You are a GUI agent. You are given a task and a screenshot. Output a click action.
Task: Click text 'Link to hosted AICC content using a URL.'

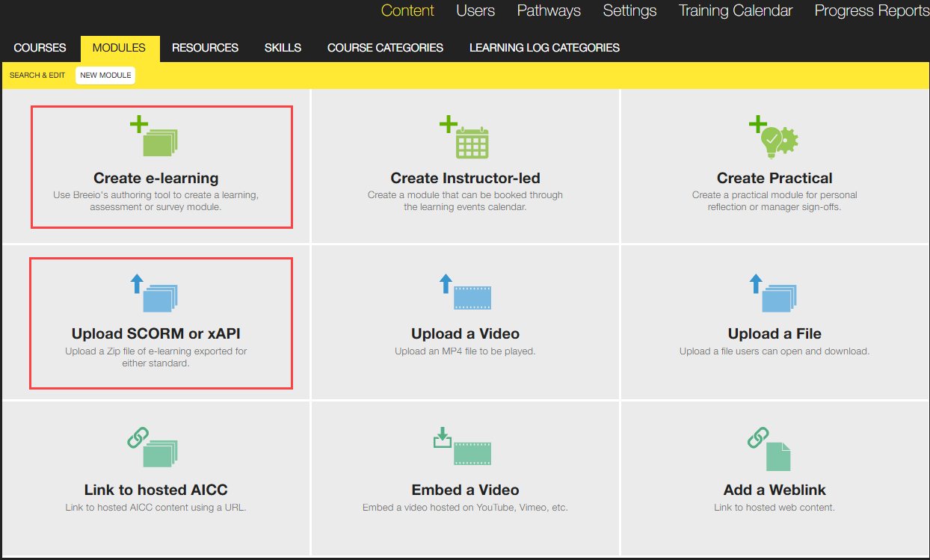[156, 507]
